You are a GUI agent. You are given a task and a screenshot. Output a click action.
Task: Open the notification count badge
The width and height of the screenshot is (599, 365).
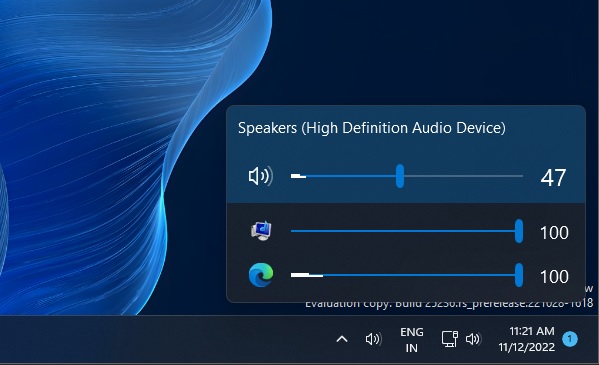570,339
